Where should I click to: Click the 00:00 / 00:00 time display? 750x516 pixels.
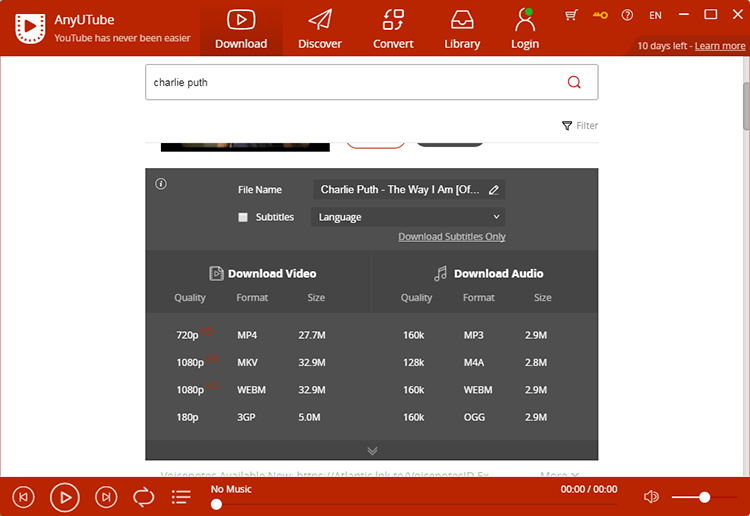point(589,489)
